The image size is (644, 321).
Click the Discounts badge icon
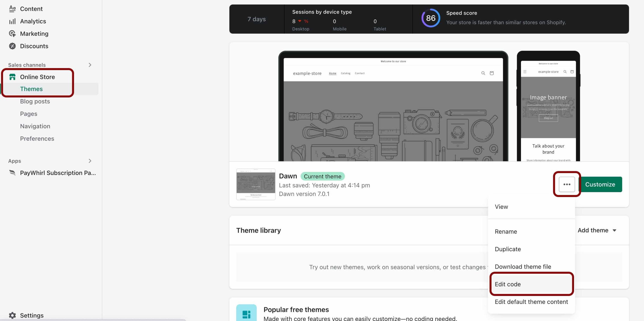[x=12, y=46]
